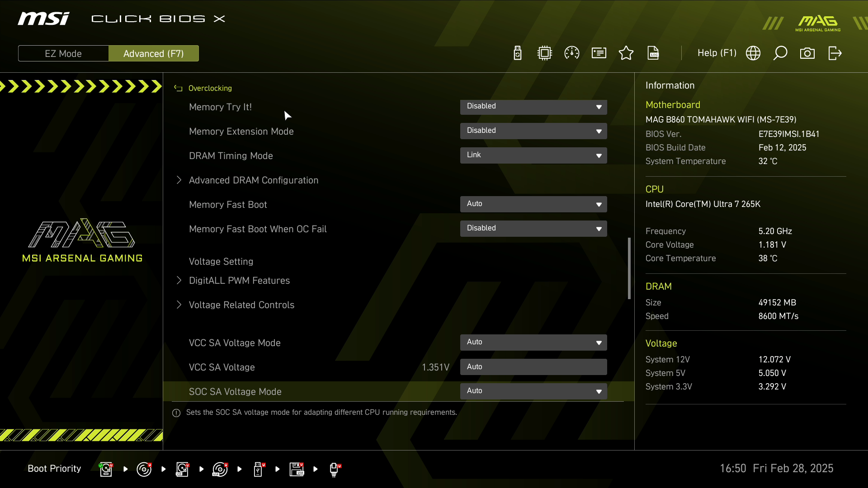Click the CPU chip icon in toolbar
The height and width of the screenshot is (488, 868).
pyautogui.click(x=545, y=53)
